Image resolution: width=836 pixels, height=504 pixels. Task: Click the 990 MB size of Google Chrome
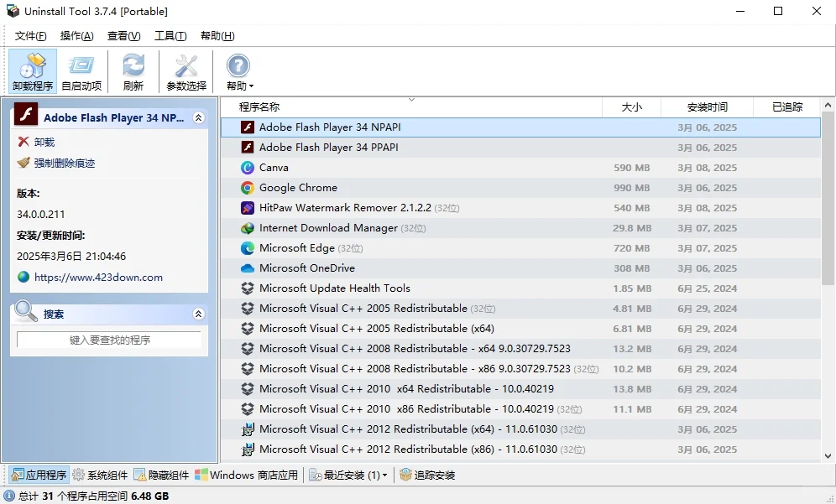pos(631,188)
